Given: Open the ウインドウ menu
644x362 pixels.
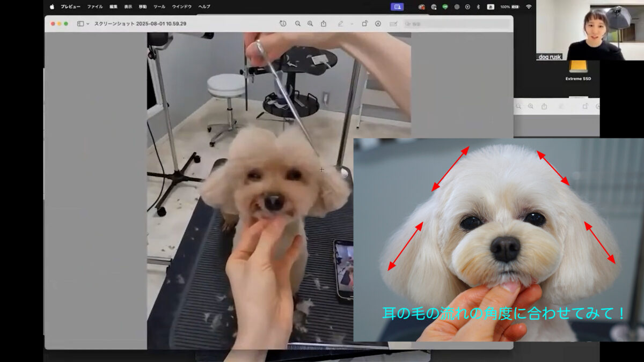Looking at the screenshot, I should tap(181, 6).
